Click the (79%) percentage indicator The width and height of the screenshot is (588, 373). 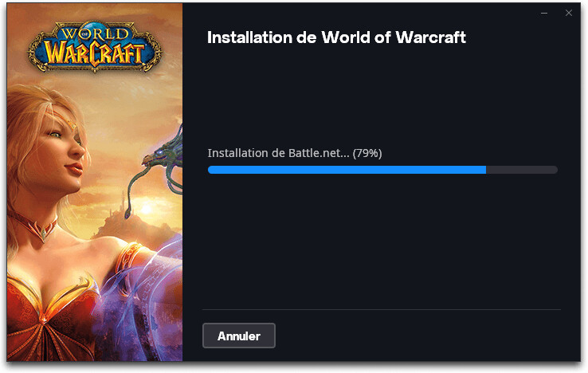367,153
